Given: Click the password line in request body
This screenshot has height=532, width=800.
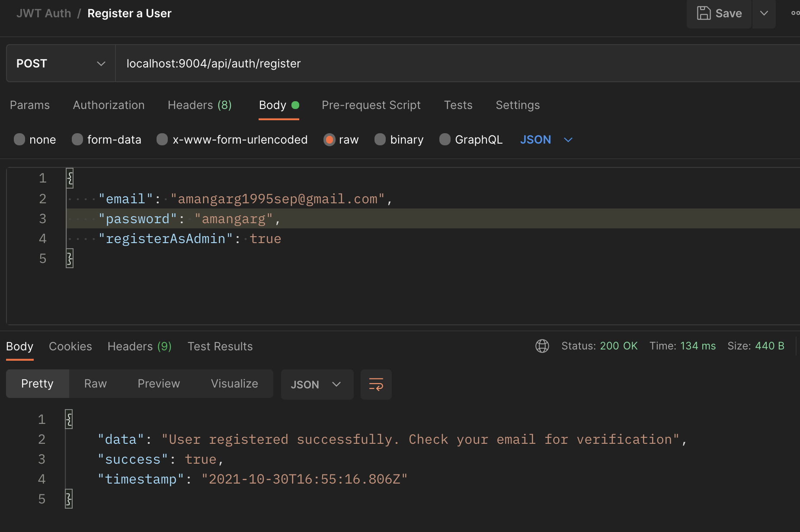Looking at the screenshot, I should pos(189,219).
